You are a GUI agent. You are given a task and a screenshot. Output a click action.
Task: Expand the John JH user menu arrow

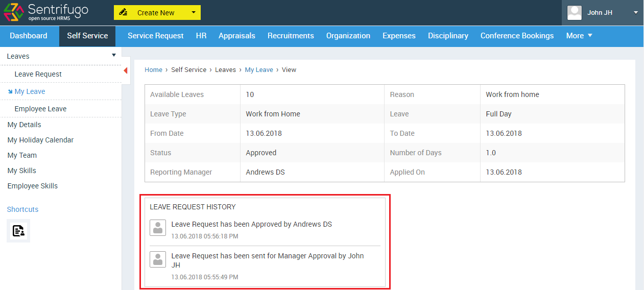click(x=636, y=13)
